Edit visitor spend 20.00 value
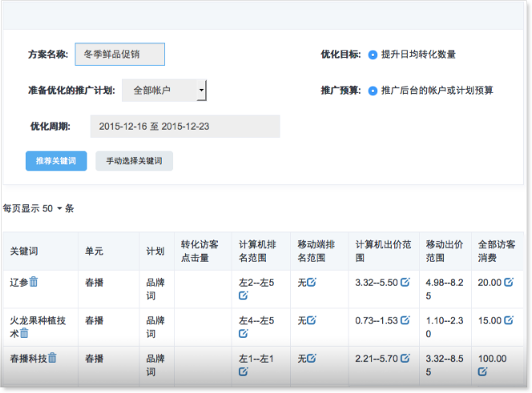This screenshot has height=393, width=532. (509, 282)
